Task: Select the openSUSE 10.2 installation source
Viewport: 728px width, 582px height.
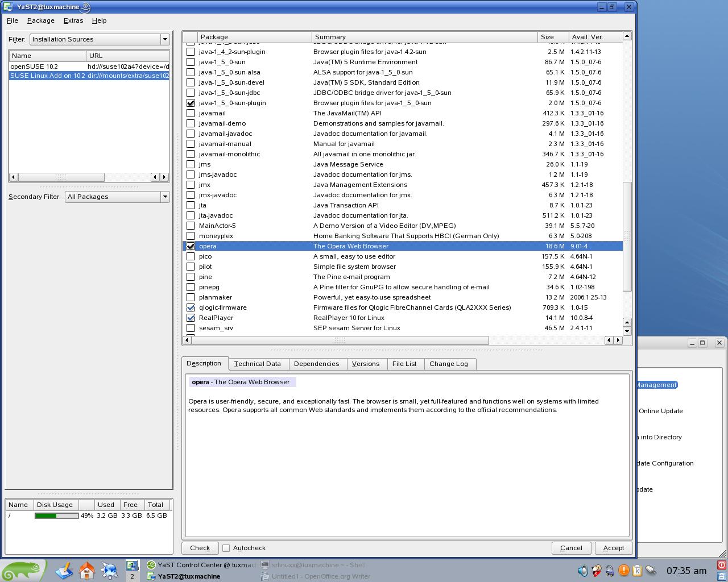Action: pyautogui.click(x=89, y=66)
